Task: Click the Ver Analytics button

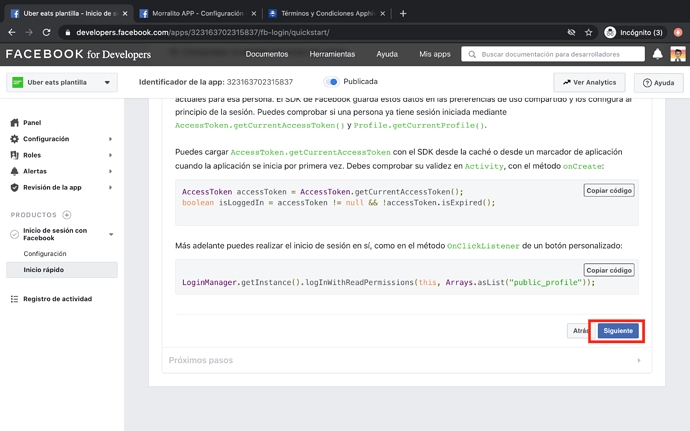Action: [x=590, y=82]
